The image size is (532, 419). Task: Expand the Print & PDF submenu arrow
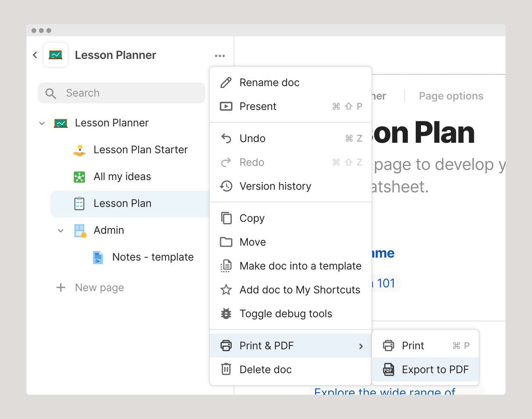[x=361, y=346]
